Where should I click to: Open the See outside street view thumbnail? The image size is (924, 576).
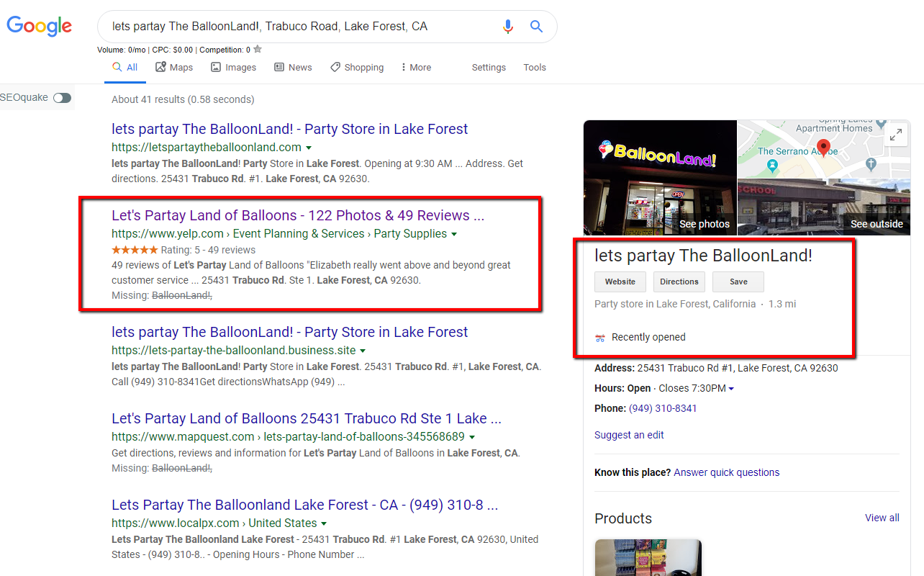click(x=824, y=207)
